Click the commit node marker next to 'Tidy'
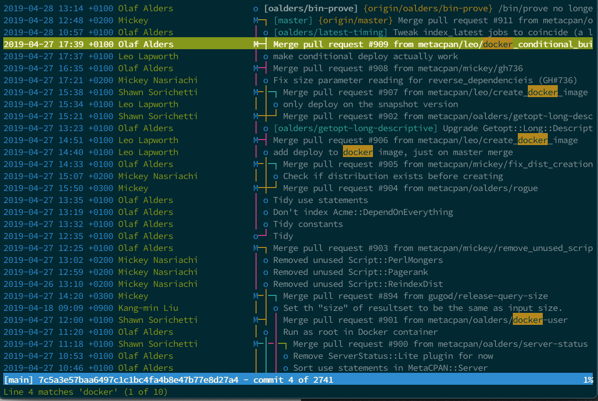The width and height of the screenshot is (598, 401). tap(256, 236)
